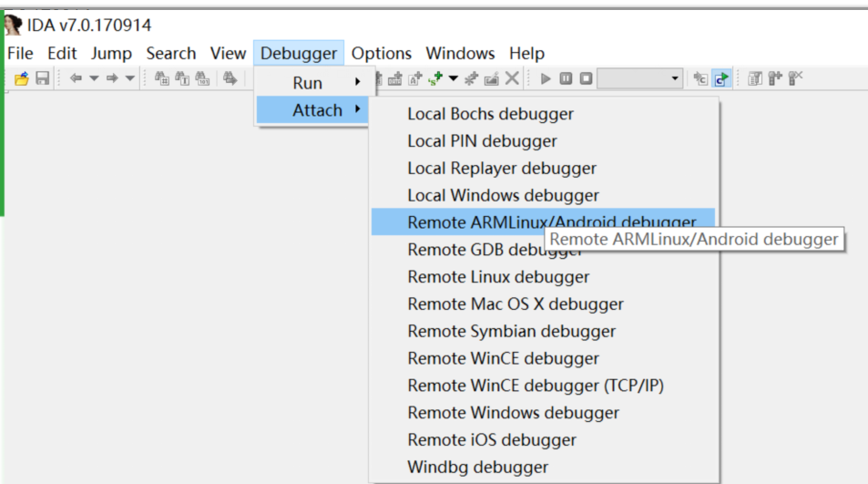Viewport: 868px width, 484px height.
Task: Expand the forward history dropdown arrow
Action: 130,78
